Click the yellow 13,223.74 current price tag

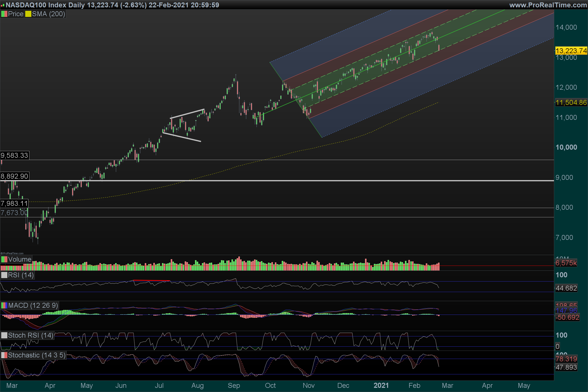[x=571, y=51]
